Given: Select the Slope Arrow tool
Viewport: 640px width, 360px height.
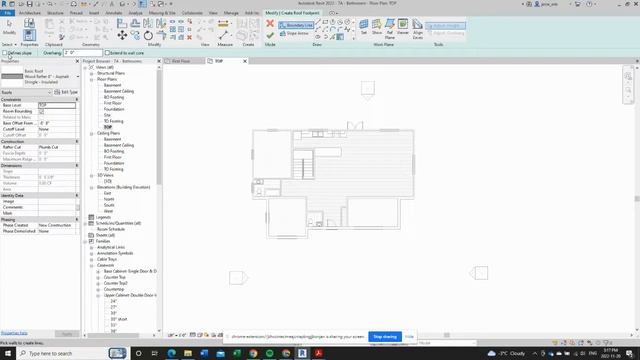Looking at the screenshot, I should [294, 33].
